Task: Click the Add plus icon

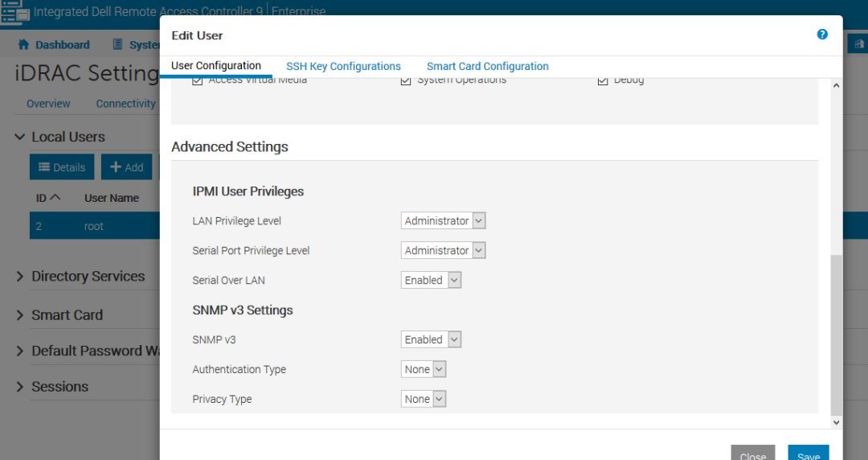Action: 116,167
